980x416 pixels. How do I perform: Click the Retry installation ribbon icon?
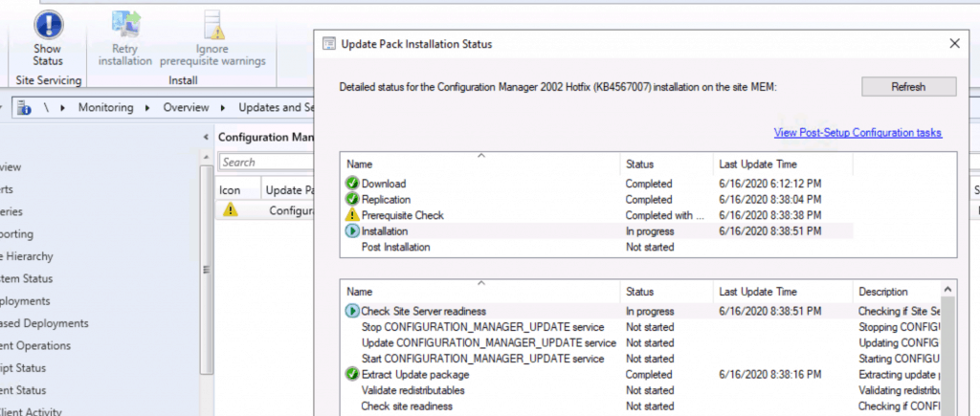125,25
